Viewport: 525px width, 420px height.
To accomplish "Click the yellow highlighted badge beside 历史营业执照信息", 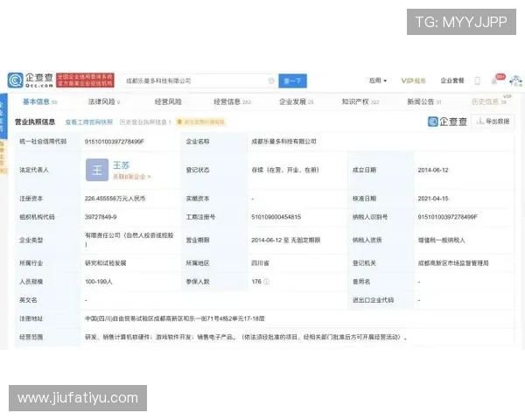I will [x=201, y=122].
